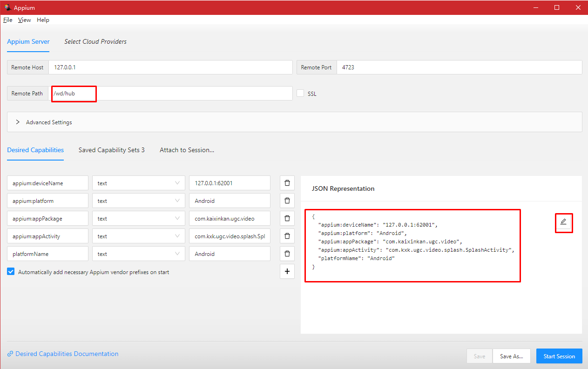Edit the appium:deviceName name field

(47, 183)
